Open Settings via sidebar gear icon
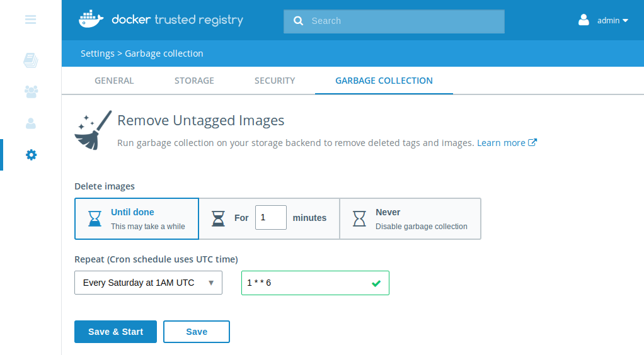 pyautogui.click(x=30, y=155)
